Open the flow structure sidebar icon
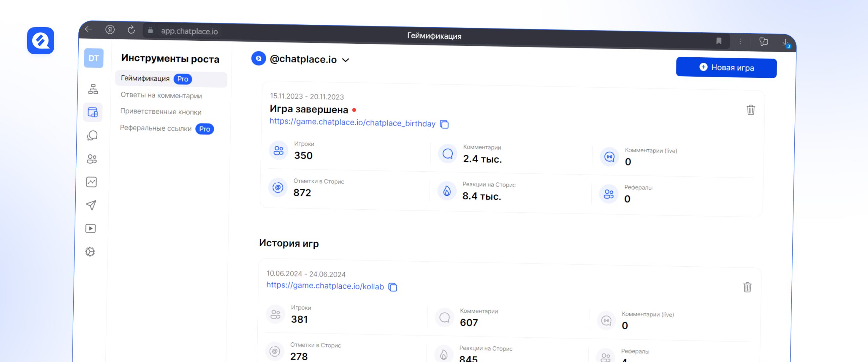The image size is (868, 362). (93, 89)
